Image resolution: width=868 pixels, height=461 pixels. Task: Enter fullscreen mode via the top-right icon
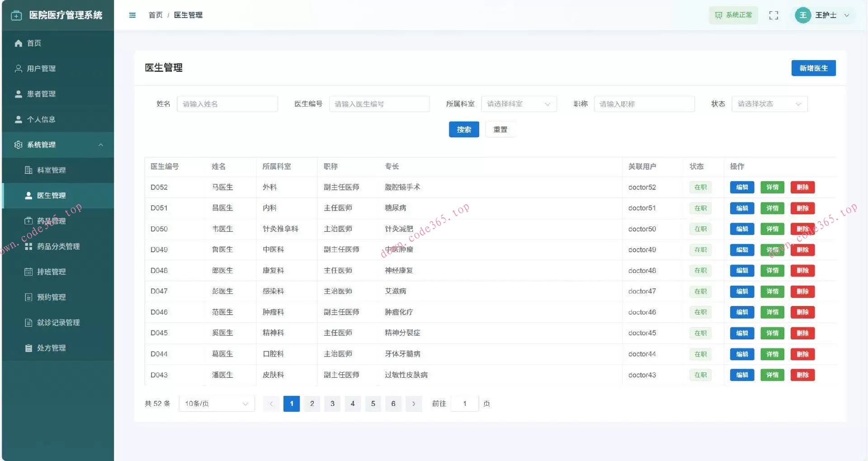(774, 15)
